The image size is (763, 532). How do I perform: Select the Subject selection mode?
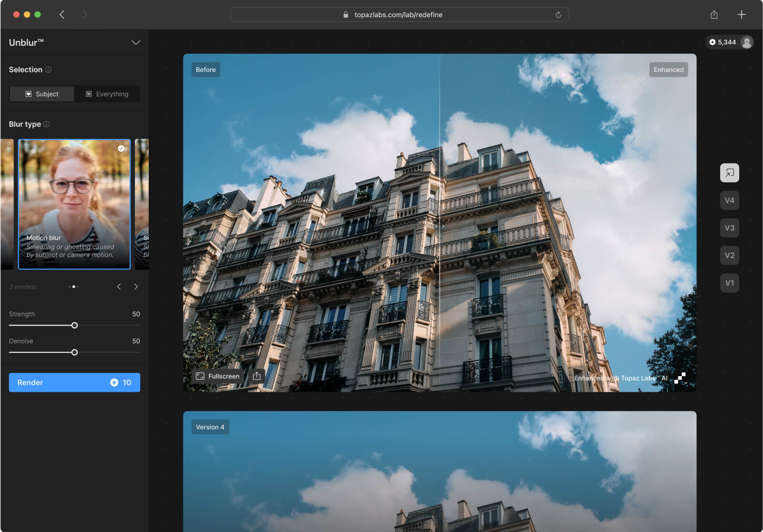click(x=42, y=94)
